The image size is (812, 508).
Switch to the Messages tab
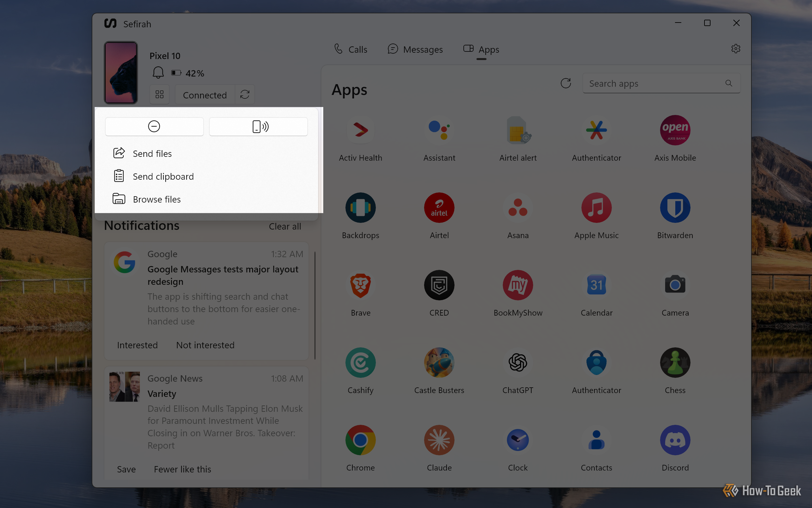[x=415, y=50]
